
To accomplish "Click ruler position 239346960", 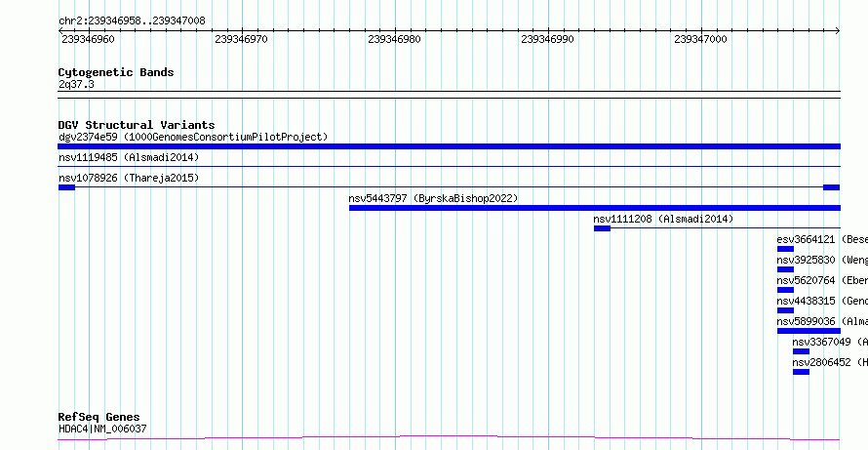I will click(89, 39).
